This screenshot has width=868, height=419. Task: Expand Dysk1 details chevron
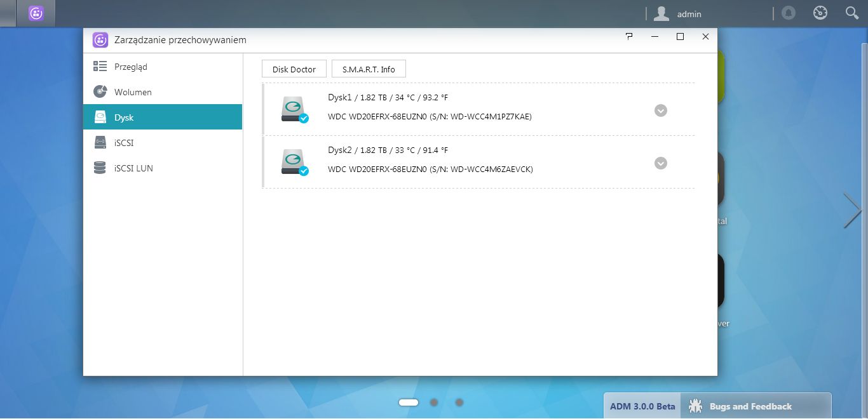tap(661, 110)
